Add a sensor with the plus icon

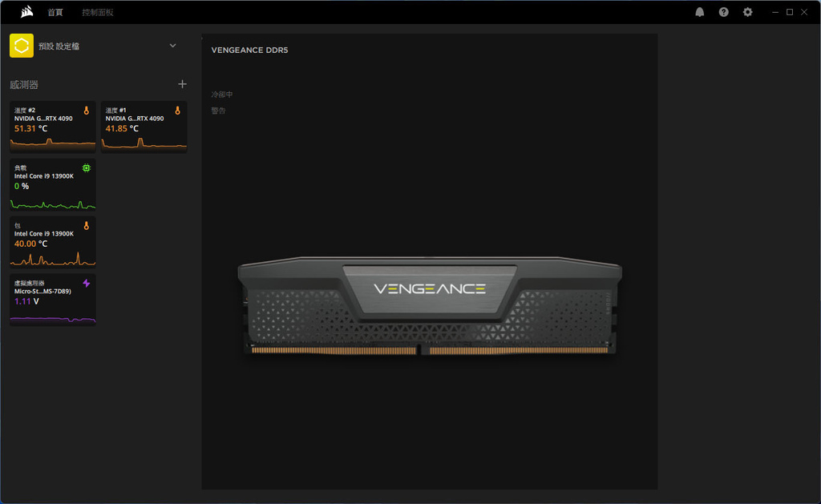pos(182,84)
